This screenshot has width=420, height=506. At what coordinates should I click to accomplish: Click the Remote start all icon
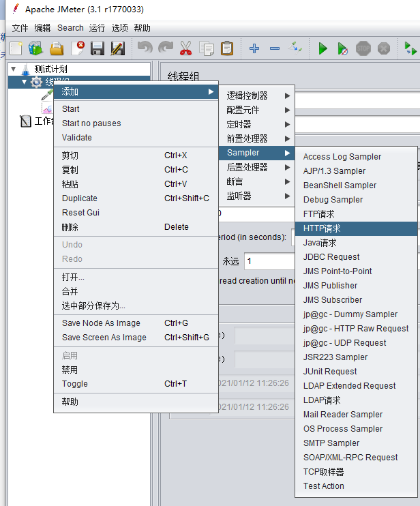tap(410, 48)
